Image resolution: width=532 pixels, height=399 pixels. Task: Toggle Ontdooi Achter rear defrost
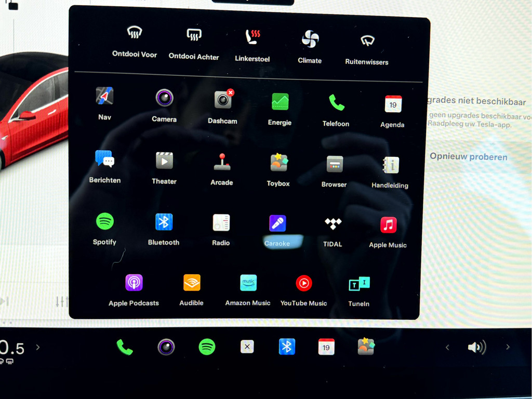[x=194, y=35]
